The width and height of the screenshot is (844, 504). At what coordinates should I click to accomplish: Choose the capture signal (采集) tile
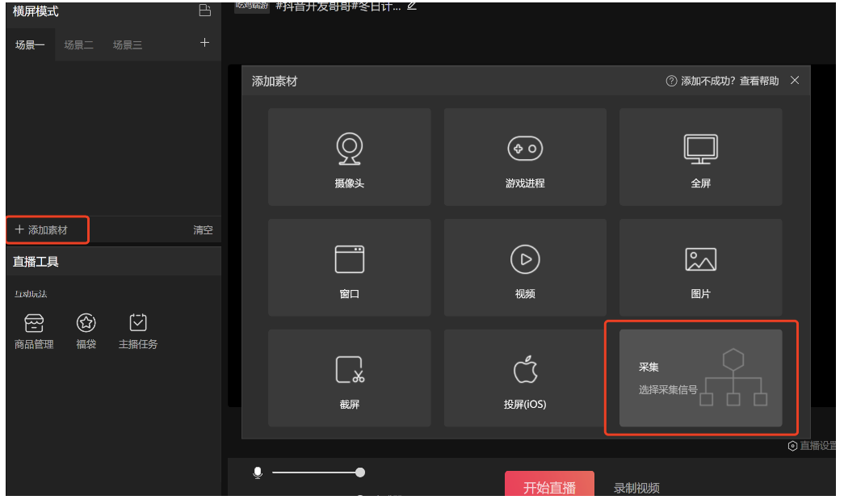coord(700,378)
